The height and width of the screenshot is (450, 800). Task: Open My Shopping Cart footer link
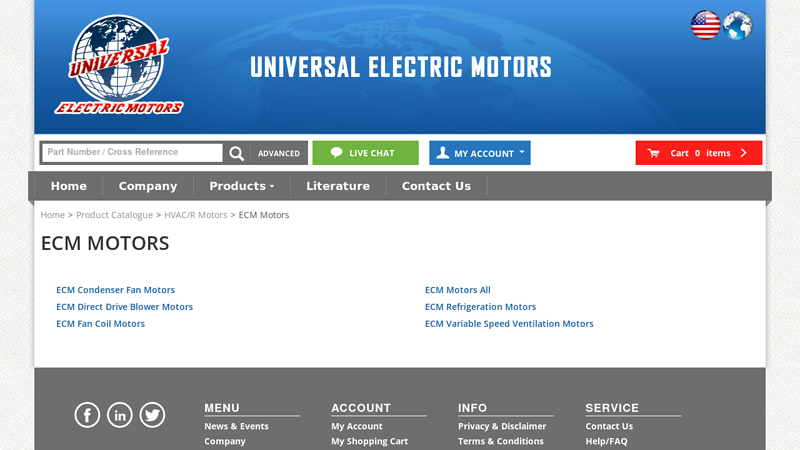pyautogui.click(x=369, y=441)
